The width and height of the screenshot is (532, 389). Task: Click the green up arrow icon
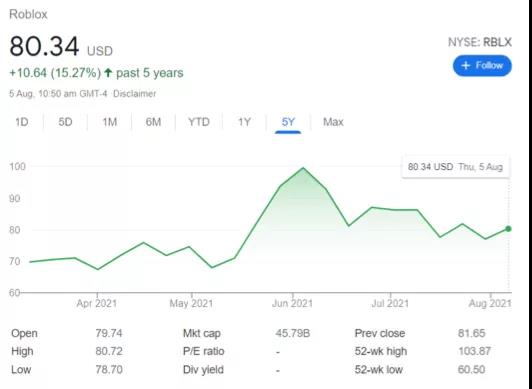pyautogui.click(x=108, y=73)
